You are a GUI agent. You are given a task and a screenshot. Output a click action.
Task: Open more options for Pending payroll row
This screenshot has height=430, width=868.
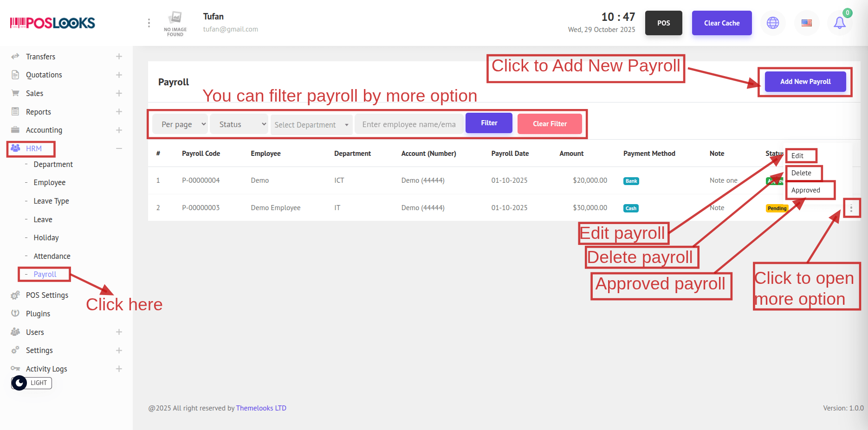coord(851,209)
